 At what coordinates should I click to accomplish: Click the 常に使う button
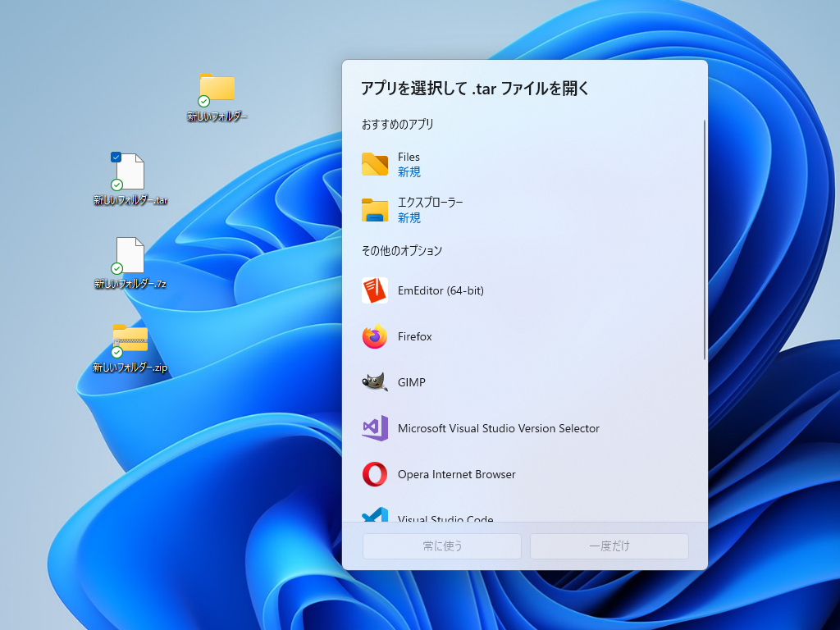441,546
